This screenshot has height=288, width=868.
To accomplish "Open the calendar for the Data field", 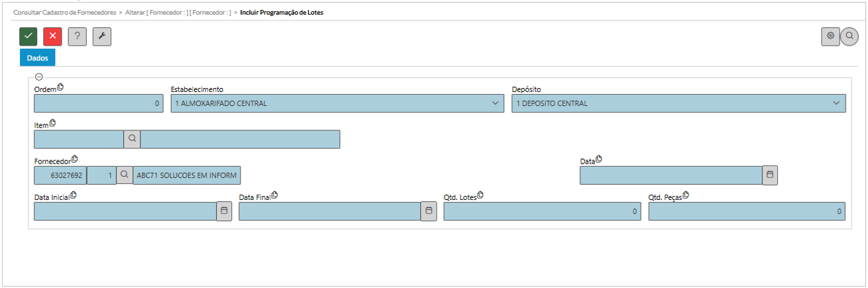I will (x=770, y=175).
